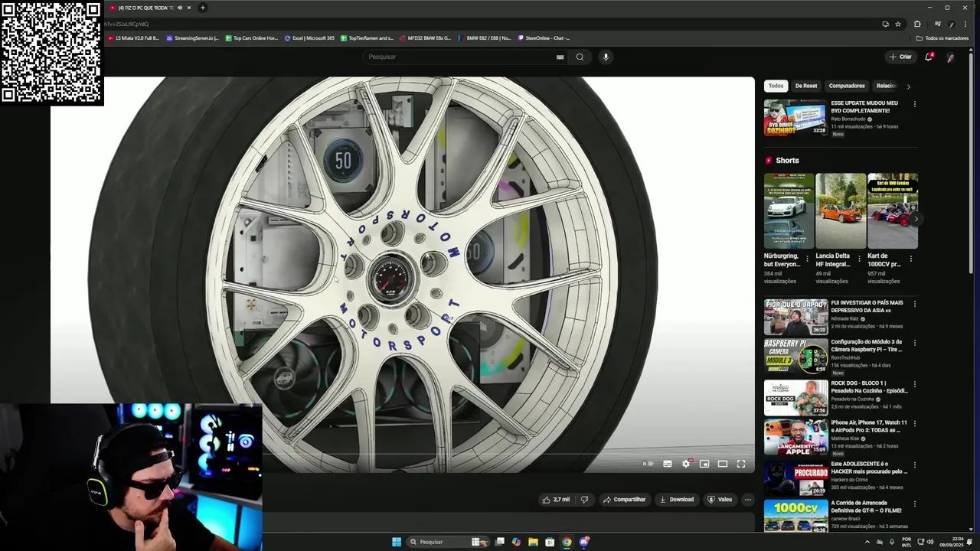Click the Compartilhar share button
980x551 pixels.
click(x=624, y=500)
